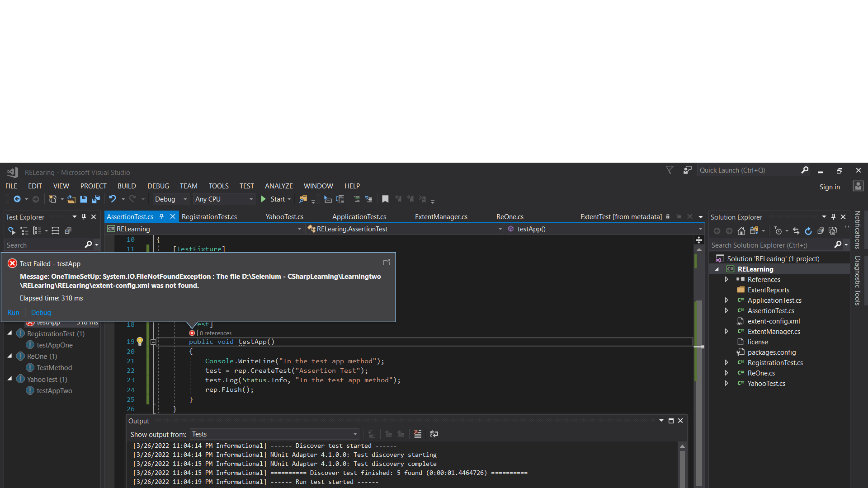
Task: Click the Search Solution Explorer field
Action: [x=772, y=245]
